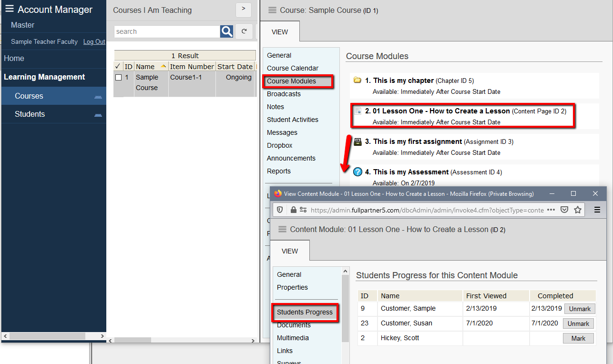Unmark completion for Customer, Sample

pos(580,309)
